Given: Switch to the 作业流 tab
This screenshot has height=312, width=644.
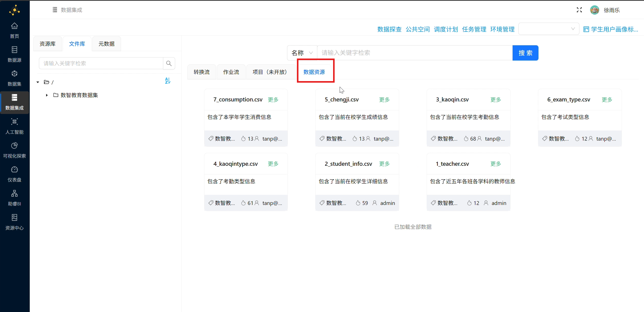Looking at the screenshot, I should pyautogui.click(x=231, y=72).
